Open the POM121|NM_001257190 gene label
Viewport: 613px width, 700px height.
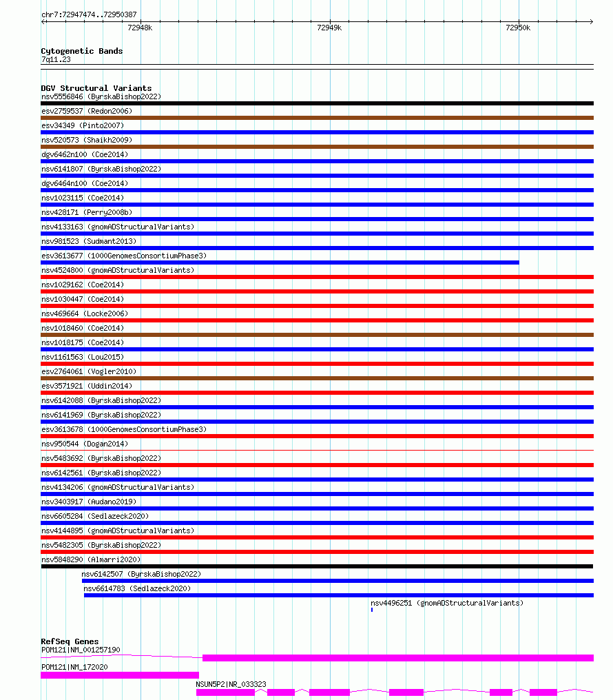point(81,650)
